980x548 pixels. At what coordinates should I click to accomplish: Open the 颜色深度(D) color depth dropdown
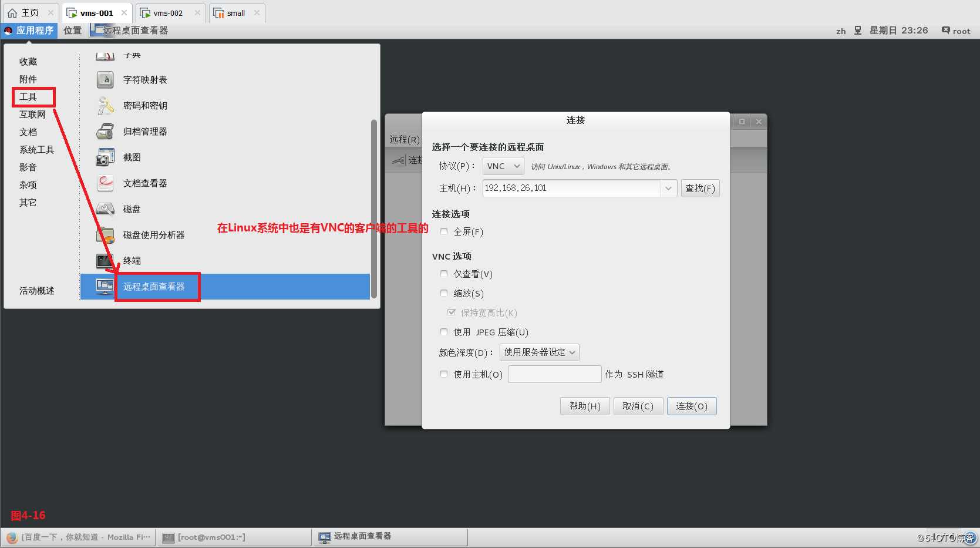click(x=538, y=352)
